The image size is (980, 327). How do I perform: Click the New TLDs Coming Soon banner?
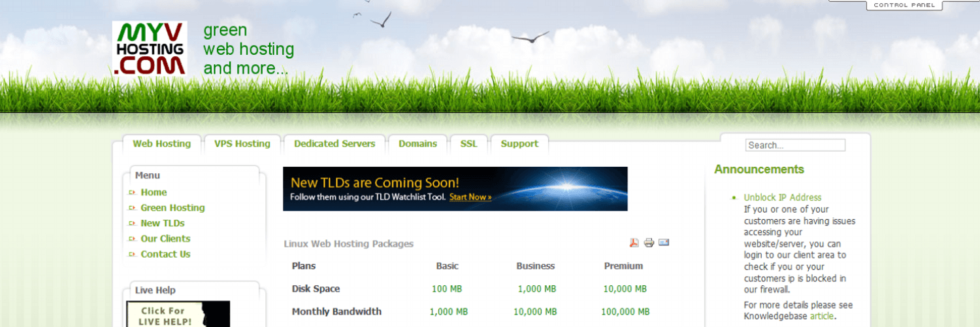coord(455,189)
